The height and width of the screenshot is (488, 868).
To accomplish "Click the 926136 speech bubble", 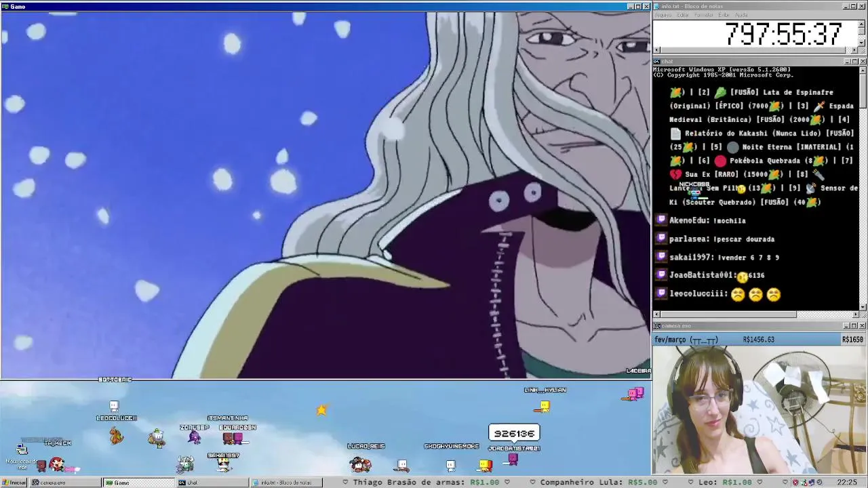I will click(514, 434).
